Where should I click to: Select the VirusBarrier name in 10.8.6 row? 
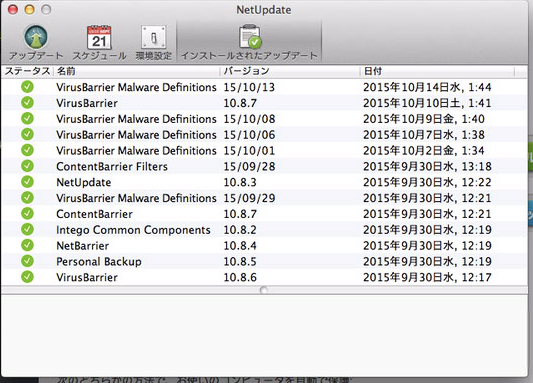pos(87,277)
